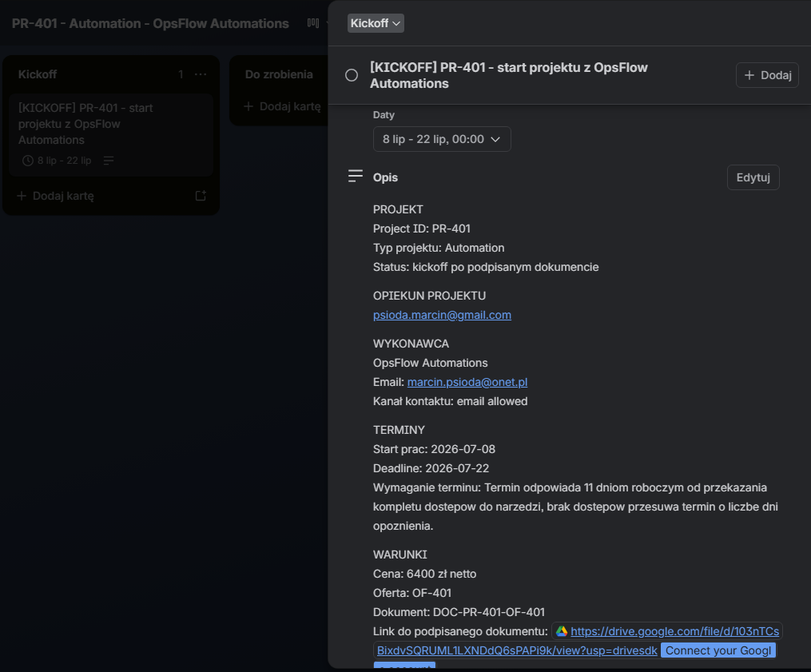Click the plus icon on Dodaj button
The height and width of the screenshot is (672, 811).
[x=749, y=76]
